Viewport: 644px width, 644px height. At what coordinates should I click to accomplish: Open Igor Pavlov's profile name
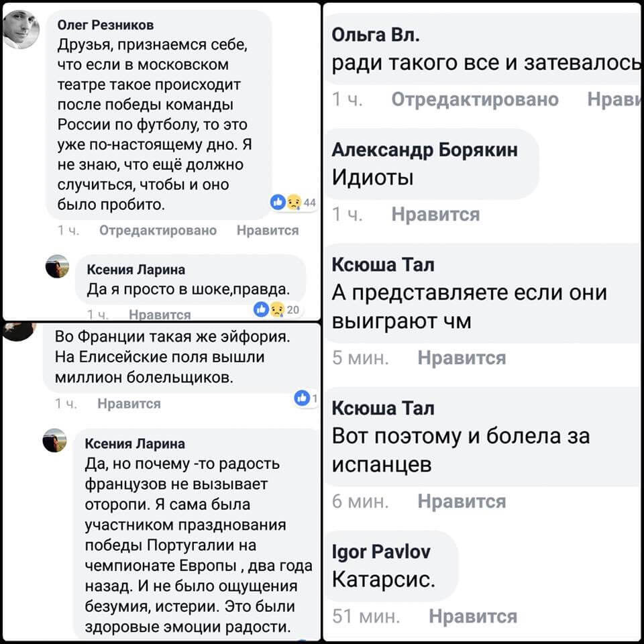382,551
